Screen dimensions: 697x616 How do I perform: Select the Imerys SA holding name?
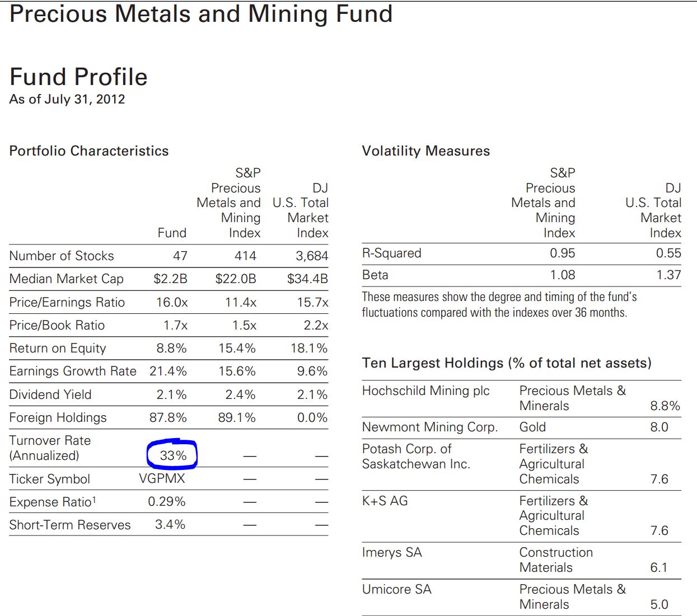[392, 552]
